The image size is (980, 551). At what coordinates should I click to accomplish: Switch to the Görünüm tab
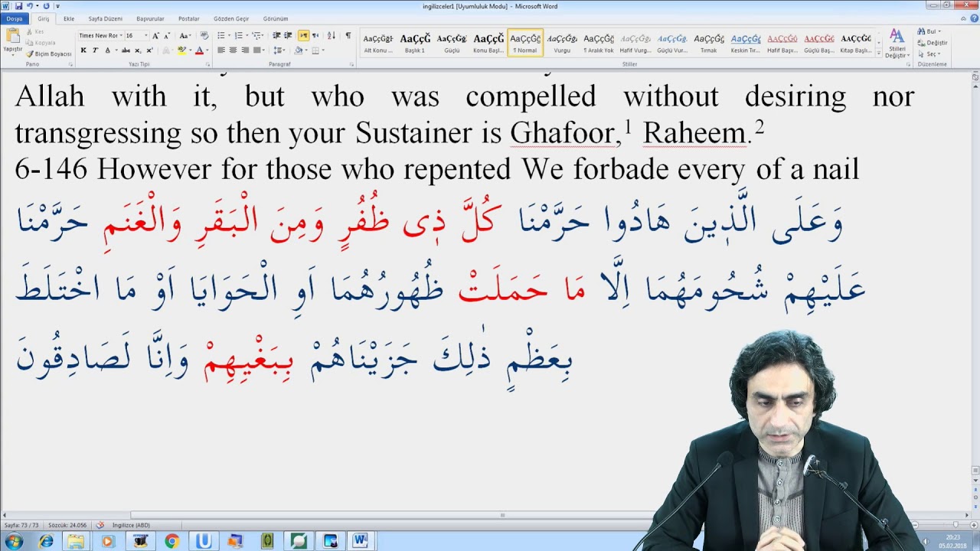point(276,18)
